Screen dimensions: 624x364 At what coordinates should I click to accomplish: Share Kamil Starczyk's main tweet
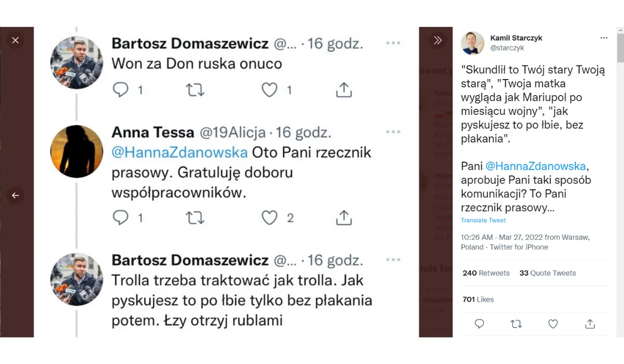590,324
